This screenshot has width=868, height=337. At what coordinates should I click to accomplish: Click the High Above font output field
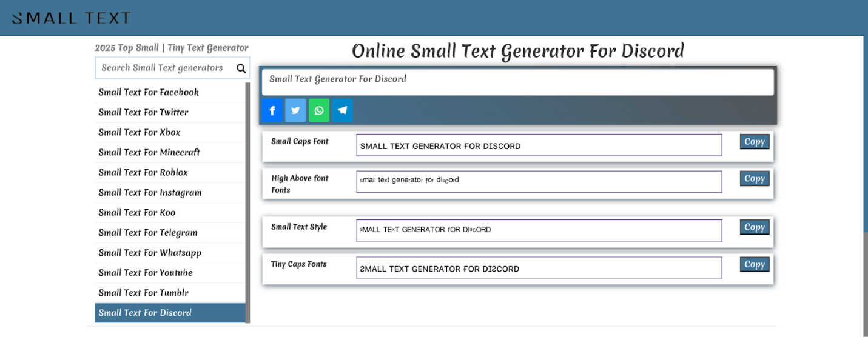539,182
